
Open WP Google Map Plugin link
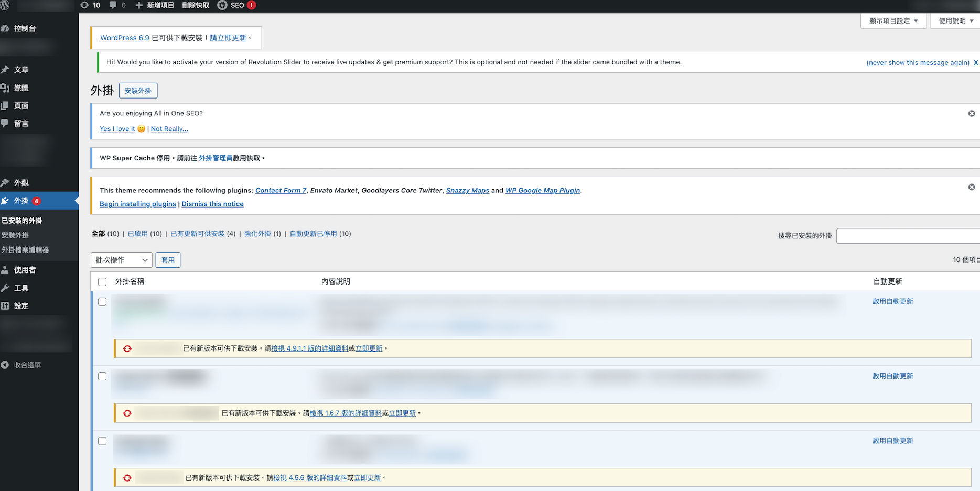(543, 190)
